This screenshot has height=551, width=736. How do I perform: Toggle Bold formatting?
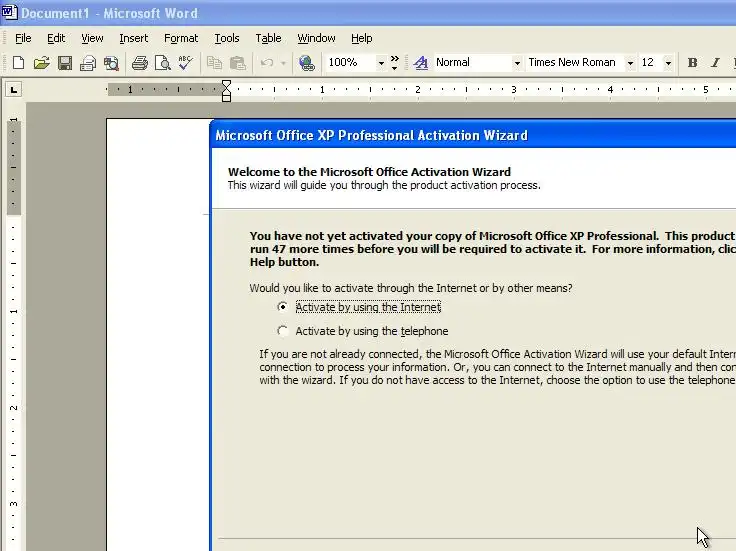692,62
